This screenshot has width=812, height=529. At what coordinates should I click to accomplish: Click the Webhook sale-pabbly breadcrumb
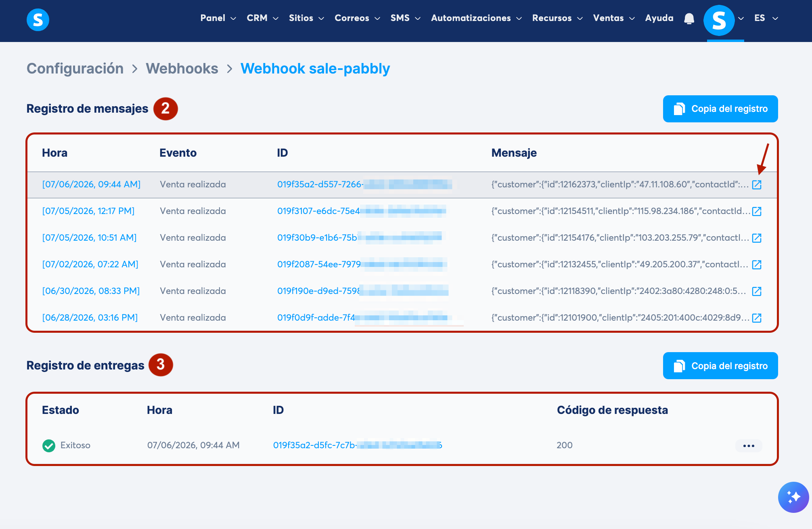click(x=315, y=69)
